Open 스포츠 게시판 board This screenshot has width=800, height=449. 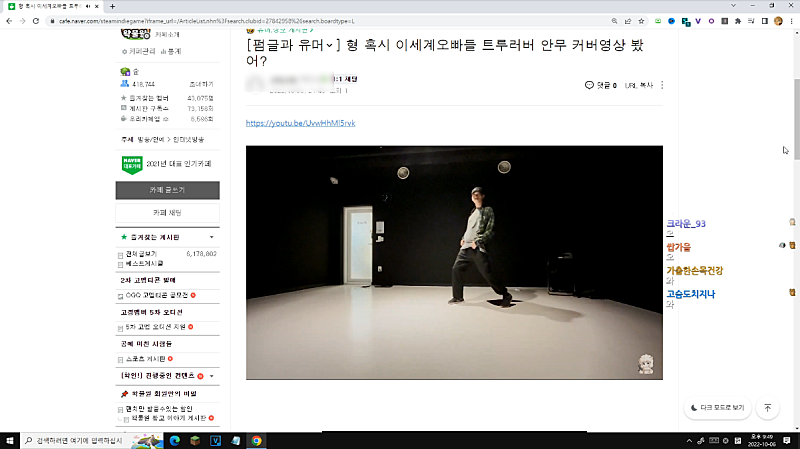pos(145,359)
